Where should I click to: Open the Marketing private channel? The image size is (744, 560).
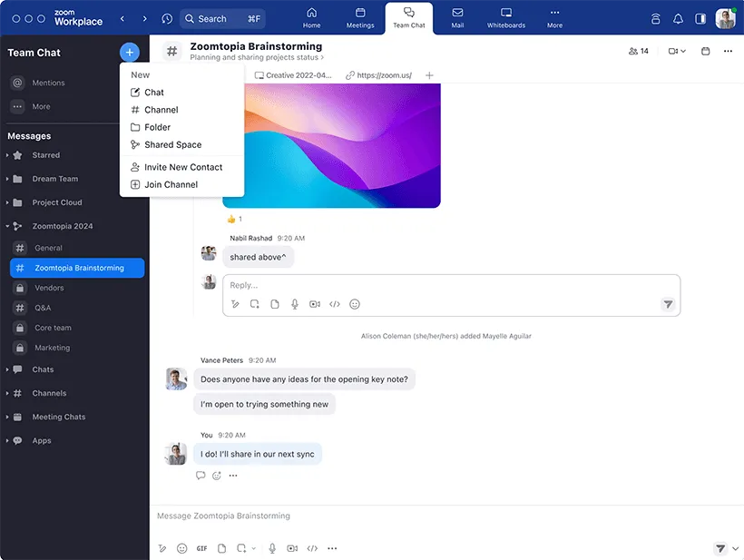(77, 348)
